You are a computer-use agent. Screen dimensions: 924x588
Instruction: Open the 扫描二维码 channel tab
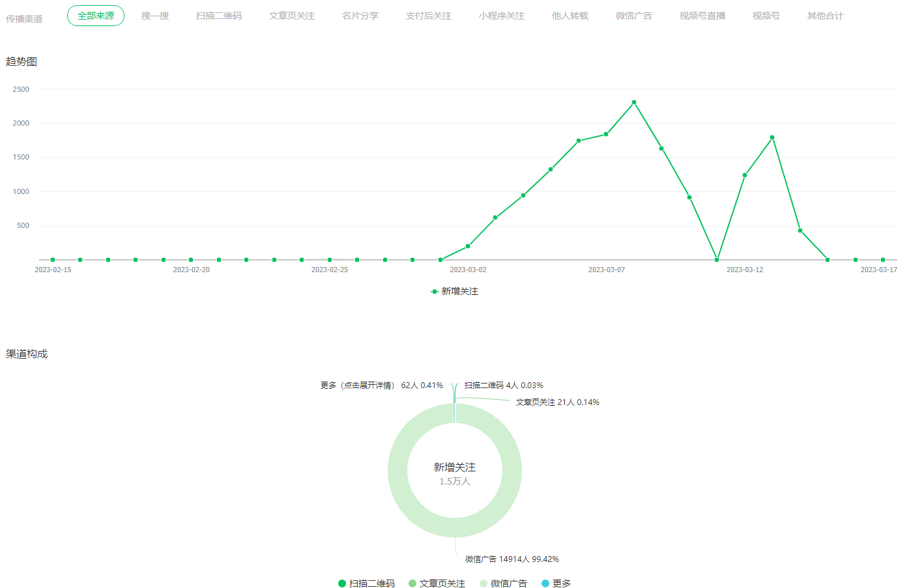click(x=219, y=16)
